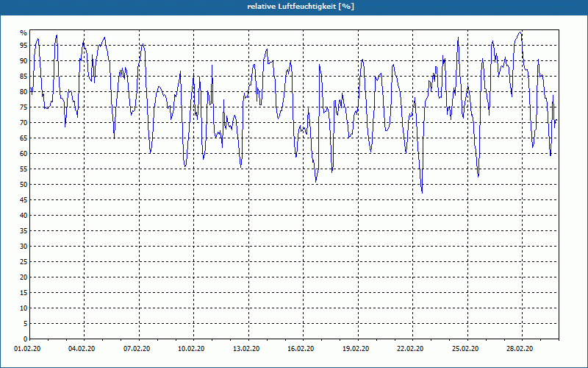Select the date label 28.02.20
The height and width of the screenshot is (368, 588).
pyautogui.click(x=520, y=349)
